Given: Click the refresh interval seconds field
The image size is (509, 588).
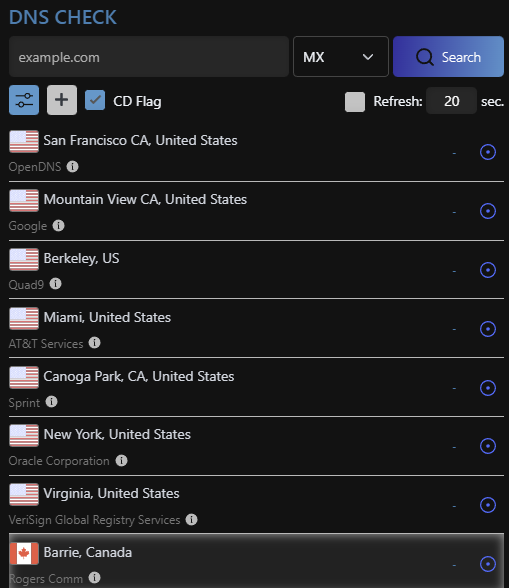Looking at the screenshot, I should 452,101.
